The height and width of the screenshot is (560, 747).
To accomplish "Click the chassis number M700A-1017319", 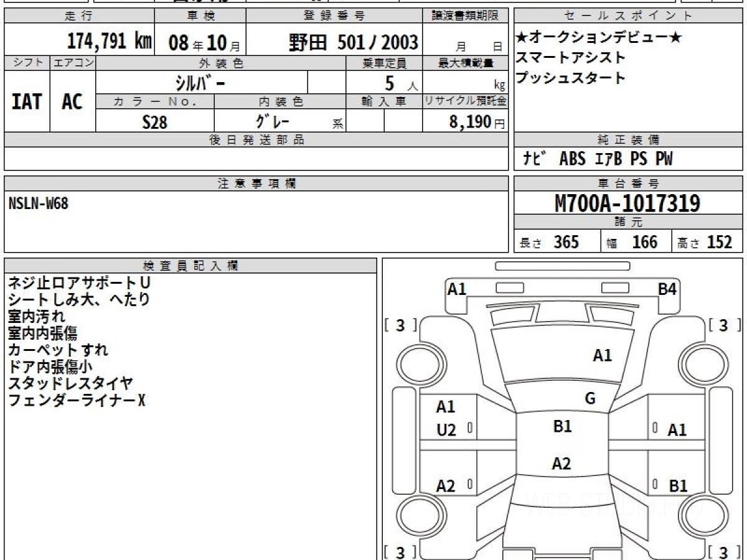I will click(627, 203).
